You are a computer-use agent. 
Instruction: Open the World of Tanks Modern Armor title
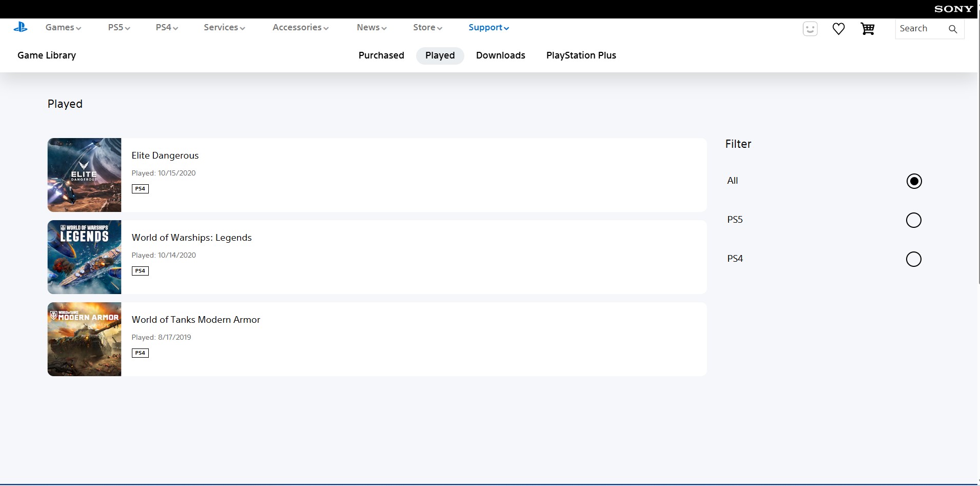click(195, 320)
